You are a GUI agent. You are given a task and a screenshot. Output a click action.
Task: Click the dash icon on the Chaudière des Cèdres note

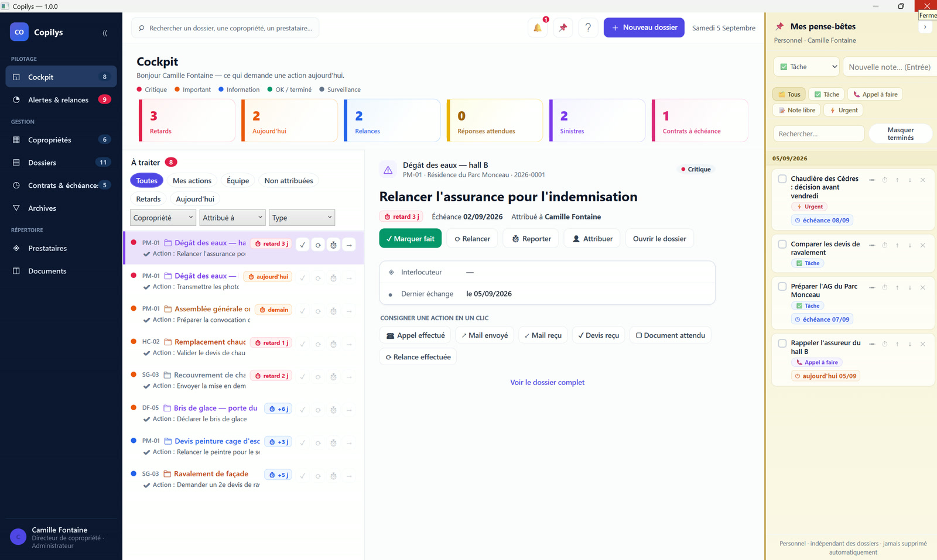click(872, 180)
